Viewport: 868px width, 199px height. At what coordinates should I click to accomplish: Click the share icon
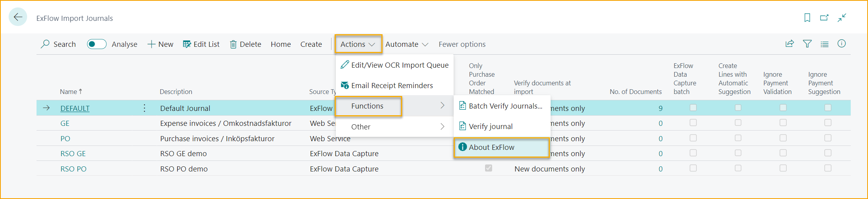point(789,44)
